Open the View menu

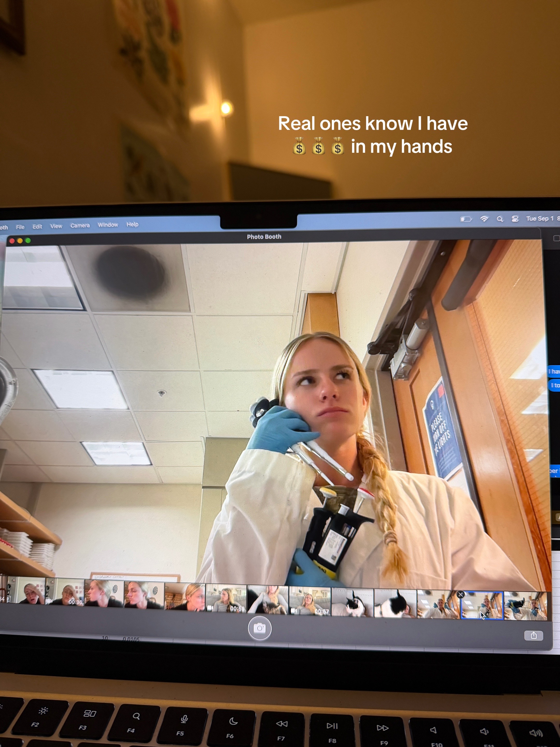click(x=56, y=226)
